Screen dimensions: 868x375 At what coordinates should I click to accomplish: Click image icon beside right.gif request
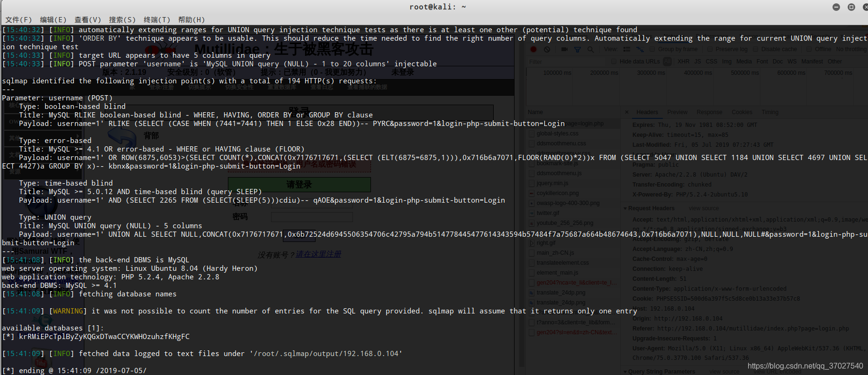(x=532, y=243)
